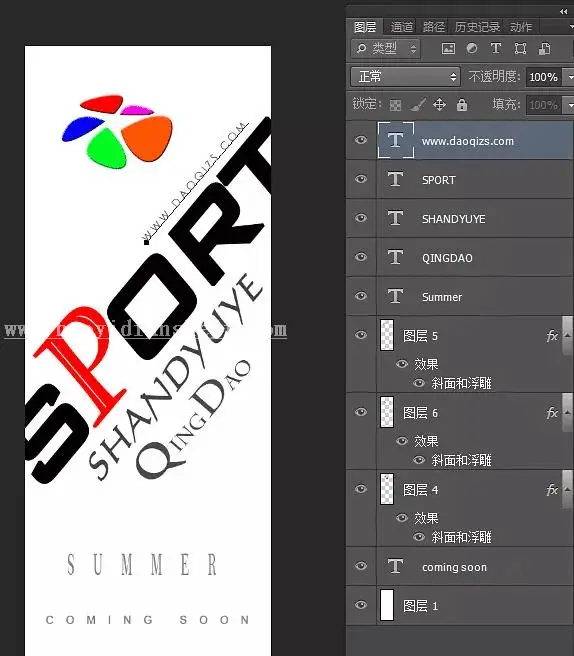Filter layers by shape layer icon
Viewport: 574px width, 656px height.
(x=520, y=49)
